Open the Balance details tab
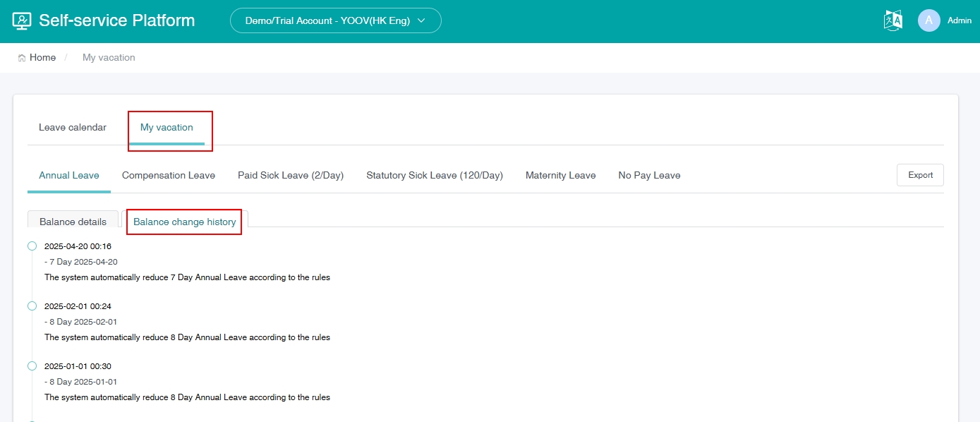This screenshot has height=422, width=980. 73,222
